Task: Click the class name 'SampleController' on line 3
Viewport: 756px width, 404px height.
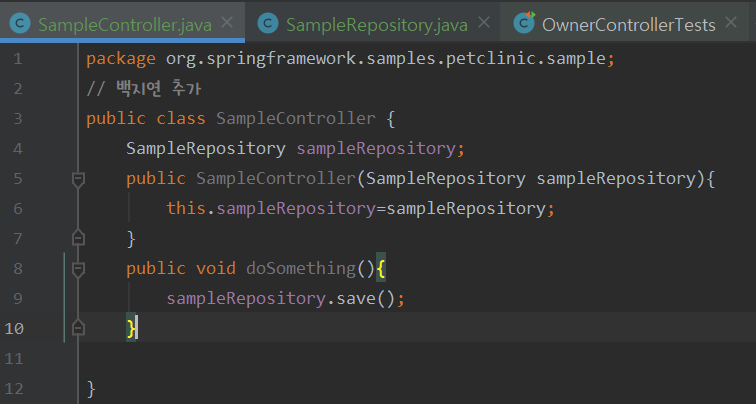Action: click(296, 119)
